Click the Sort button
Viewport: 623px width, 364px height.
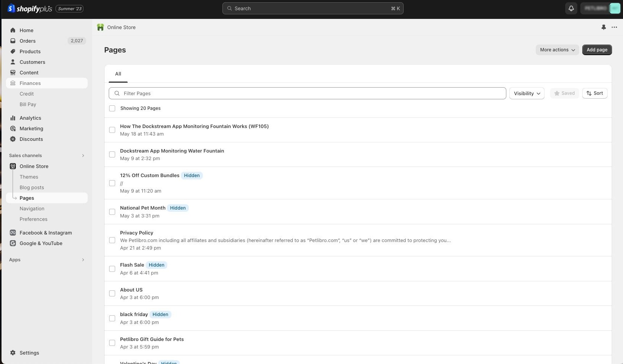tap(595, 93)
